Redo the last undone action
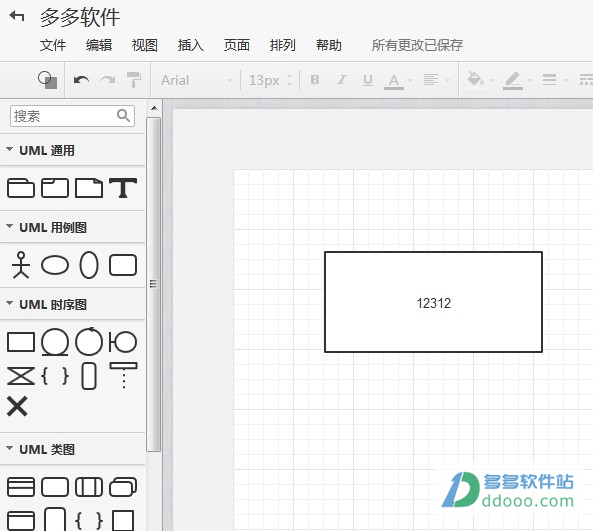 click(108, 80)
